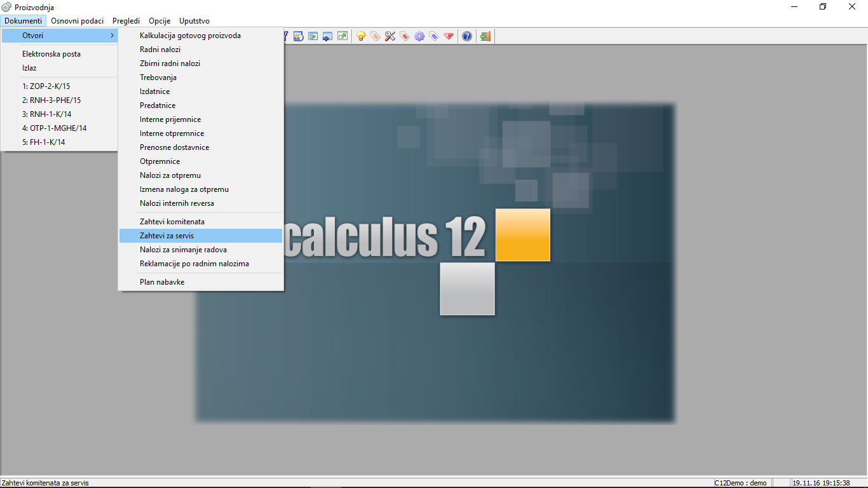Expand the Otvori submenu arrow
The image size is (868, 488).
tap(112, 36)
